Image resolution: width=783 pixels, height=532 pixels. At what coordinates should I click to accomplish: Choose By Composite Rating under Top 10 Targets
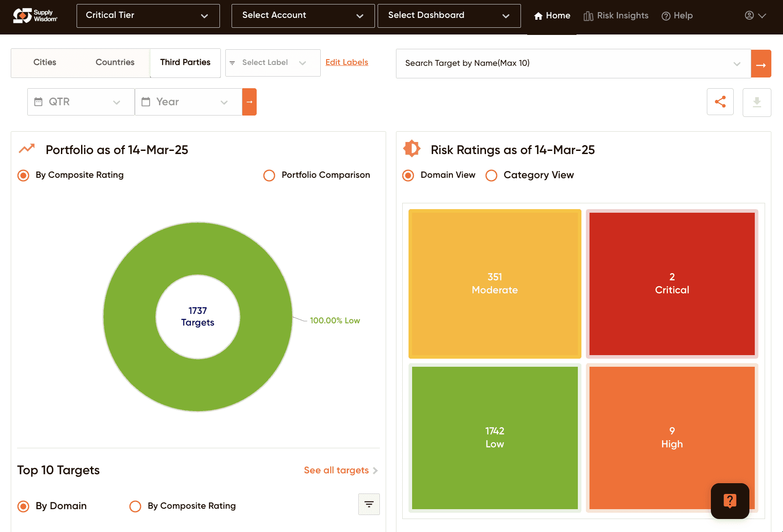click(x=135, y=506)
